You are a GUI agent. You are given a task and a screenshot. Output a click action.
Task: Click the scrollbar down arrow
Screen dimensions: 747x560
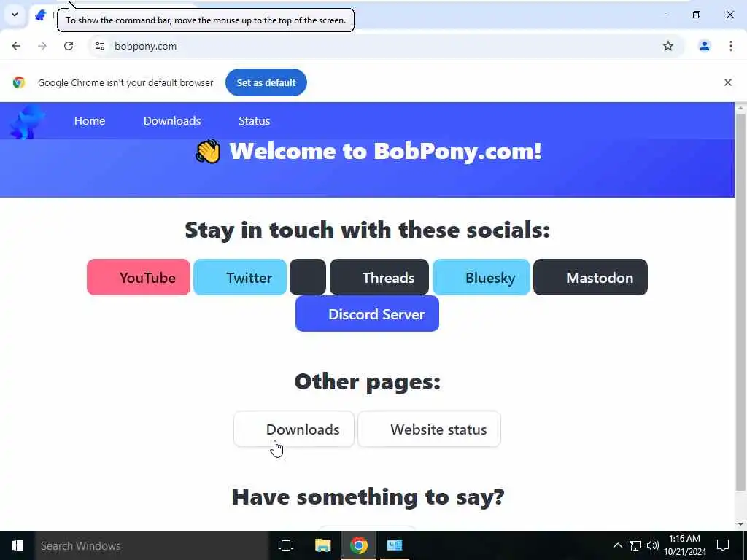(740, 524)
